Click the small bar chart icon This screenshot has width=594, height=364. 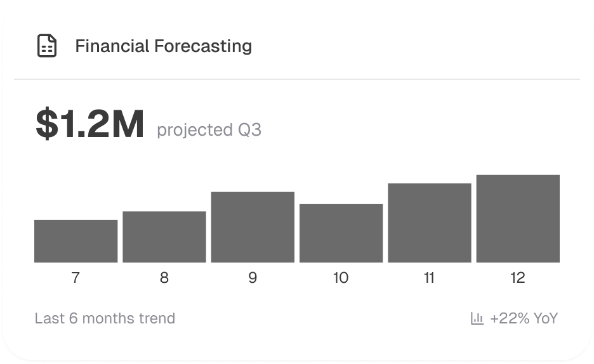477,318
